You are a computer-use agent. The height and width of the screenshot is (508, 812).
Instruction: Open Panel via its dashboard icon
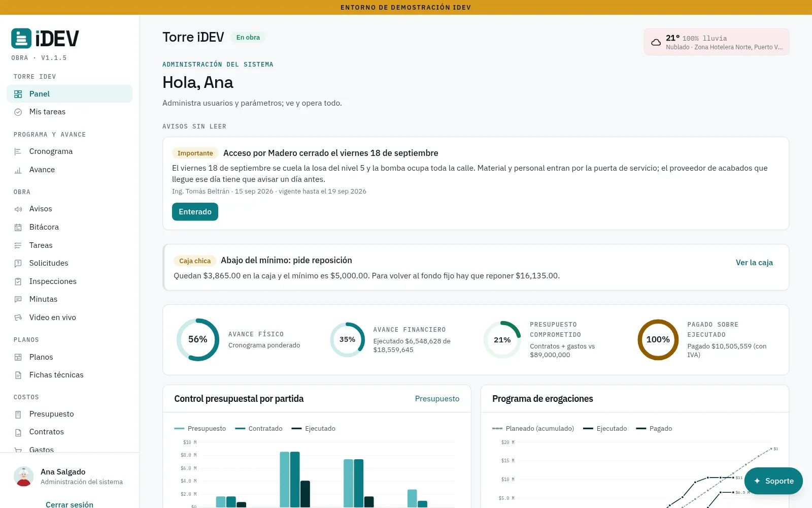click(18, 94)
